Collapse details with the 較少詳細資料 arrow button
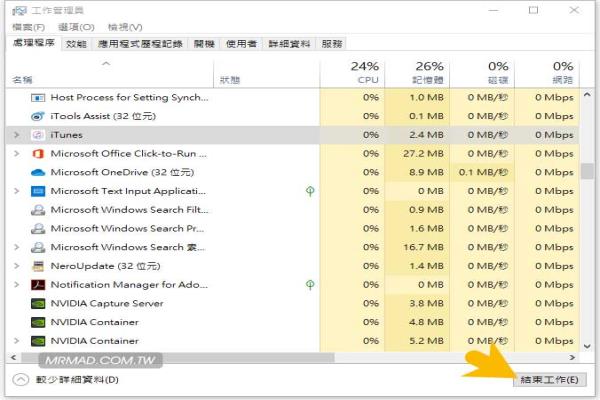Viewport: 600px width, 400px height. [21, 380]
